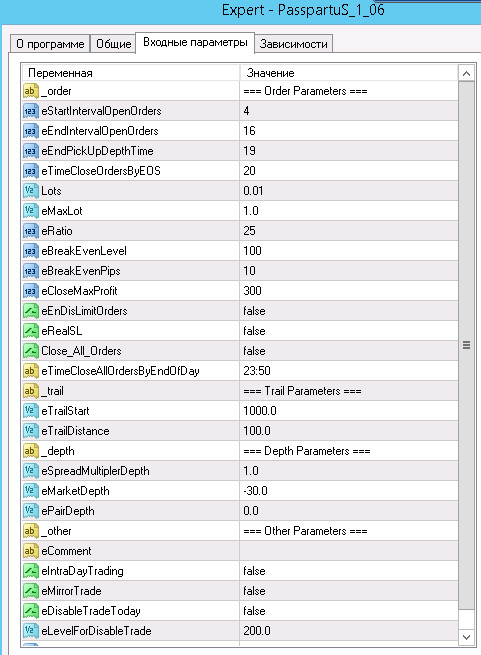Click the vertical scrollbar thumb
The height and width of the screenshot is (655, 481).
pyautogui.click(x=466, y=345)
